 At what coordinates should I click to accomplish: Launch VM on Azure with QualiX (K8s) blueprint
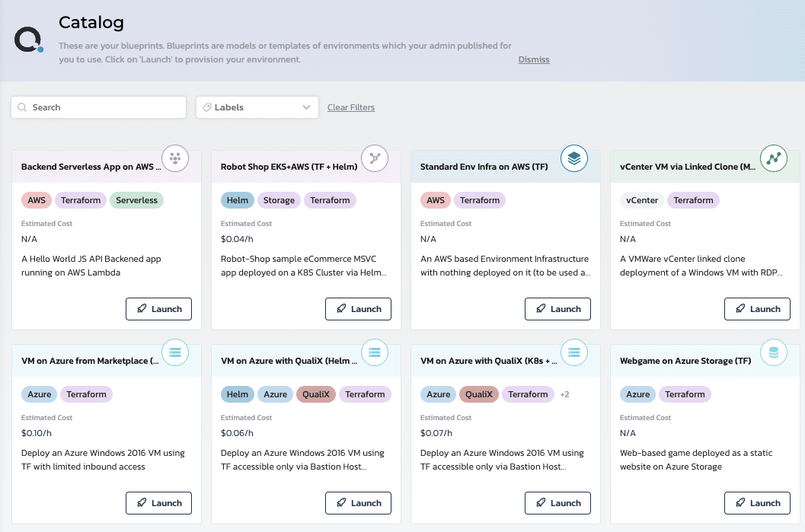click(557, 503)
